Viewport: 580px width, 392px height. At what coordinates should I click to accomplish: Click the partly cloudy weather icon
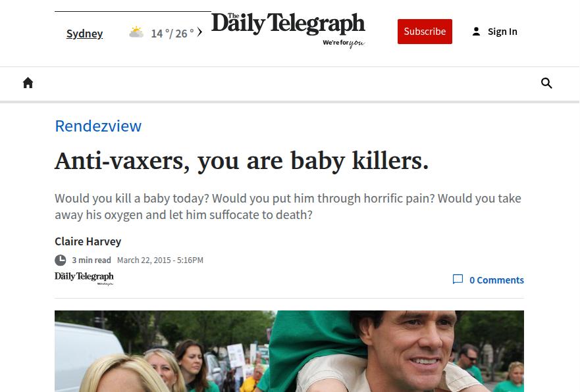click(136, 32)
